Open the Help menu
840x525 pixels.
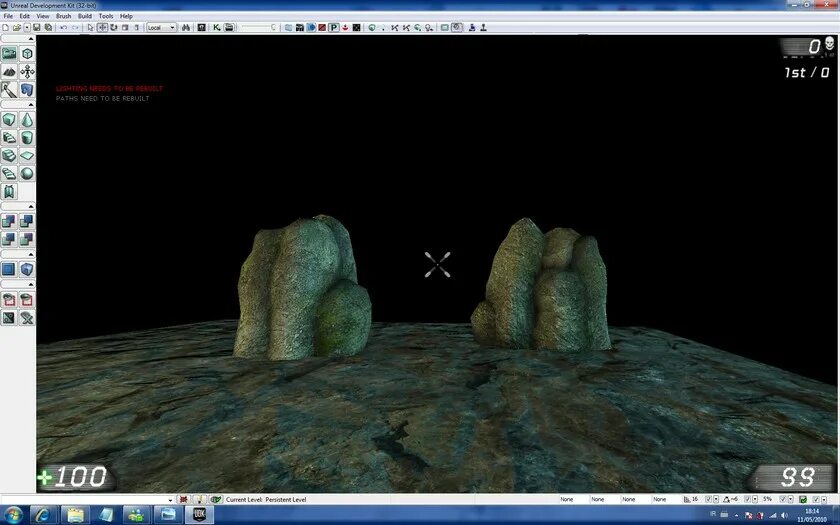[x=126, y=16]
